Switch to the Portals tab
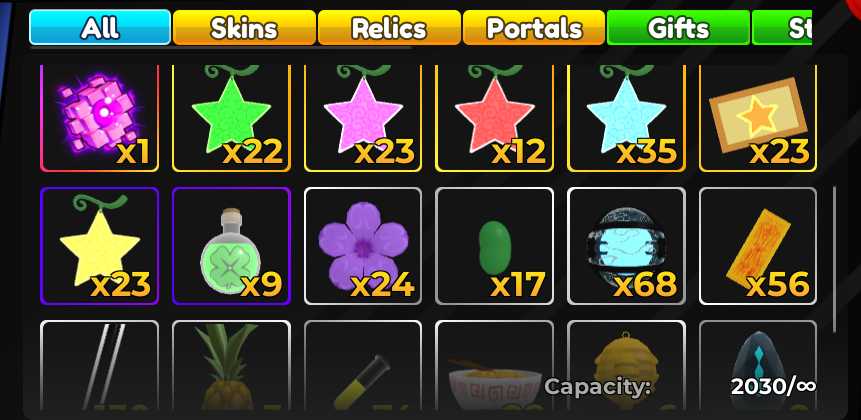 534,27
